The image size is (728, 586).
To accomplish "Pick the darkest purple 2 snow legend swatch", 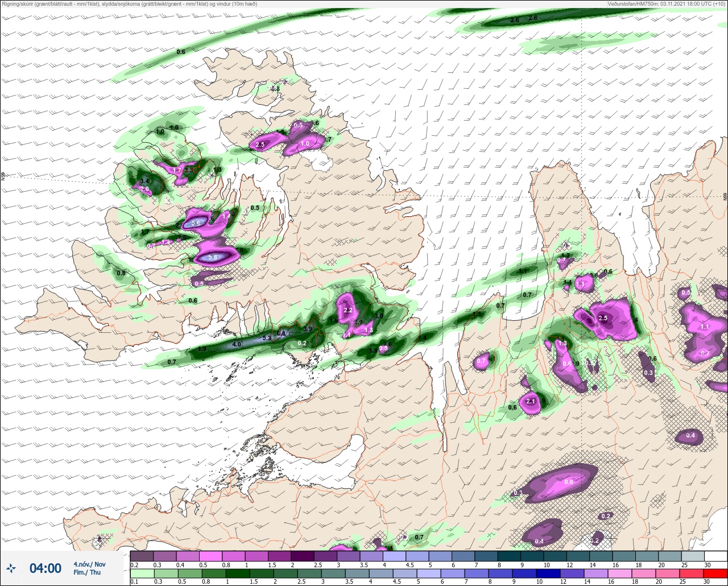I will [x=302, y=556].
